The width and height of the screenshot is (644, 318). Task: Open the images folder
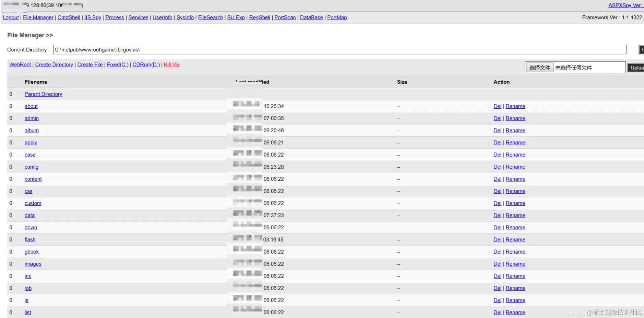coord(33,264)
